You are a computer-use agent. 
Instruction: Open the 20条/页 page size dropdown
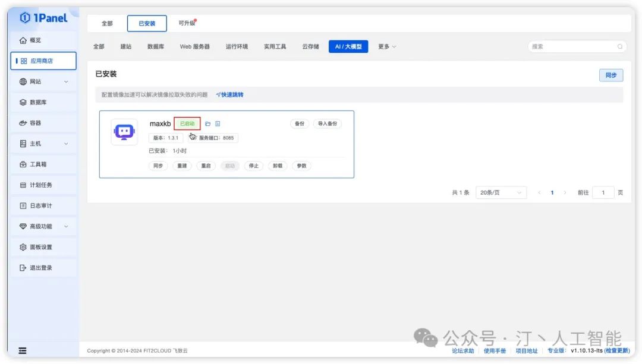tap(501, 193)
